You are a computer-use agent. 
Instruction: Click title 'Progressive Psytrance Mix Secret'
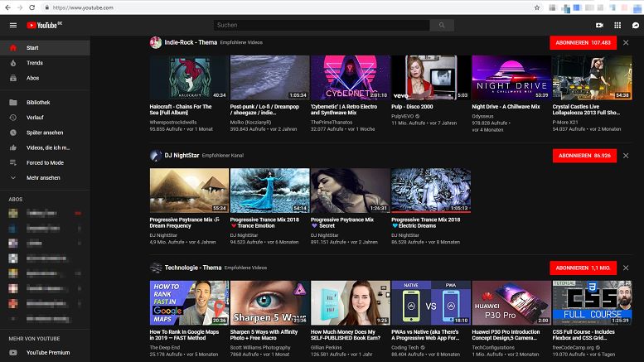point(342,223)
